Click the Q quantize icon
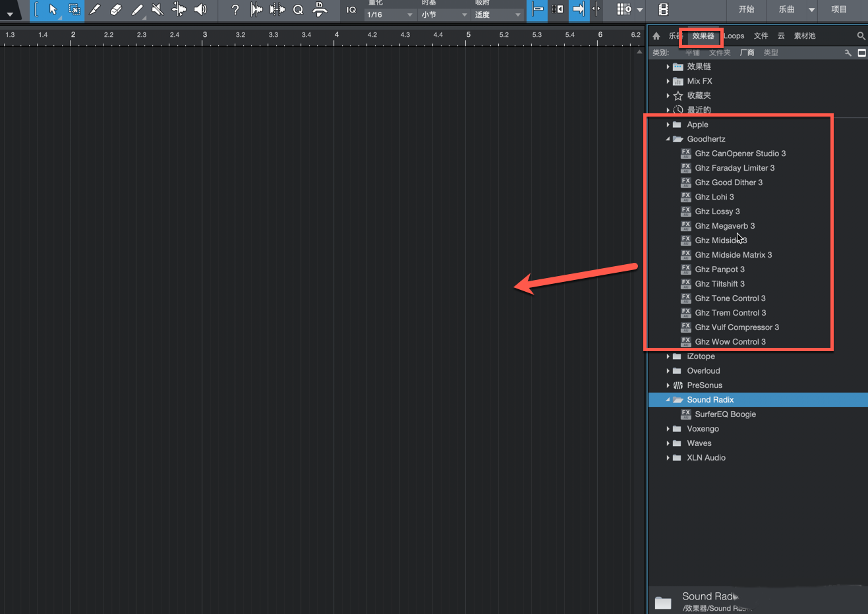This screenshot has width=868, height=614. point(298,10)
